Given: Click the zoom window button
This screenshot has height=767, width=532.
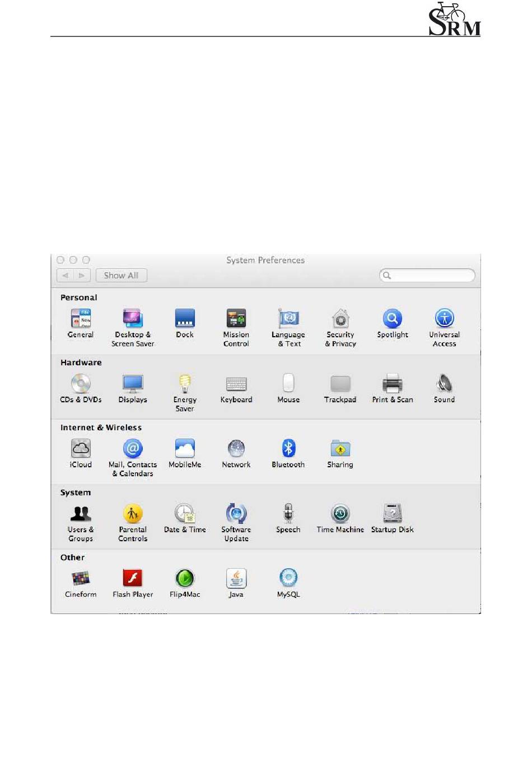Looking at the screenshot, I should pos(86,260).
